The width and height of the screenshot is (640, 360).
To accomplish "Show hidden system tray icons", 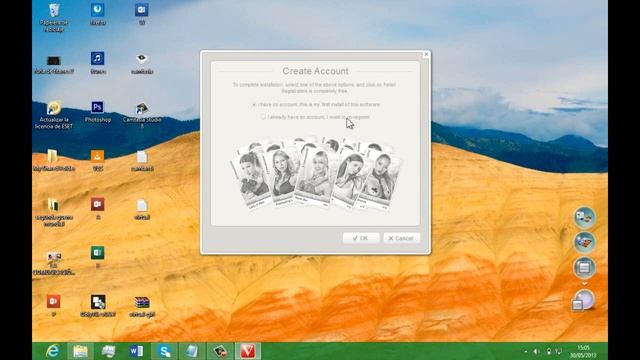I will tap(525, 351).
